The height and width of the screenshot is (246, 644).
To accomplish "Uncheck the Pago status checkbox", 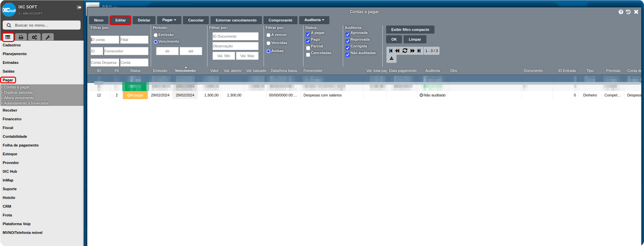I will click(308, 41).
